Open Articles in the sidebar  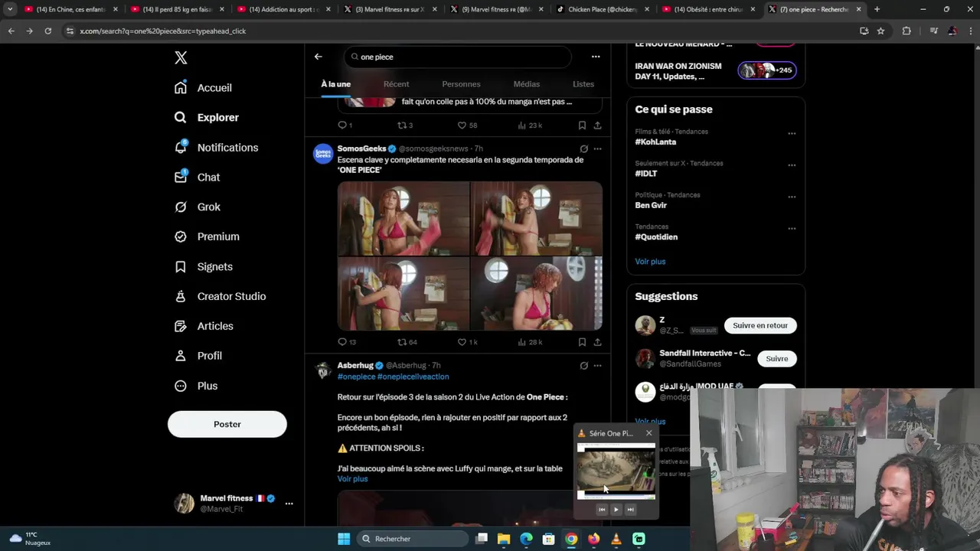[x=204, y=326]
